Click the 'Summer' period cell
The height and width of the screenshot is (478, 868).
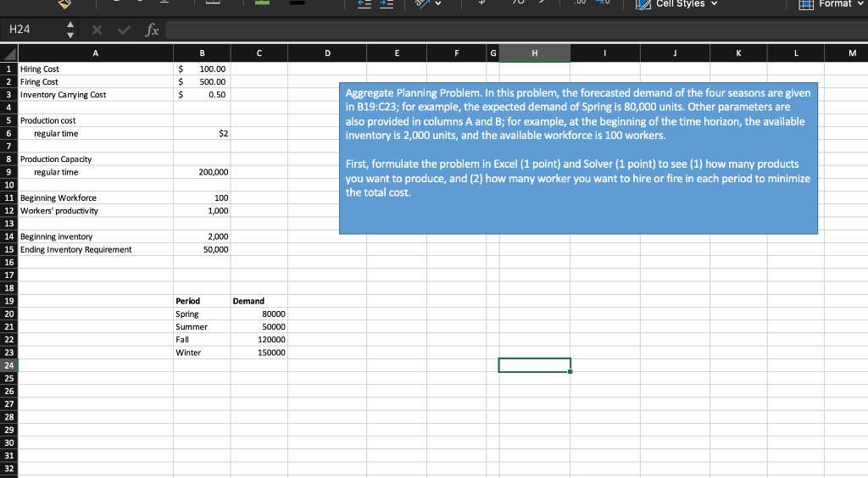coord(202,327)
